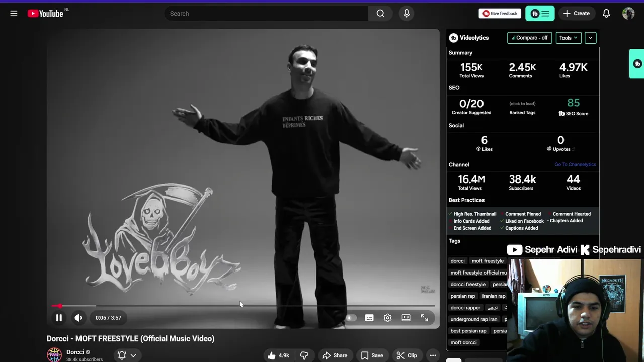This screenshot has width=644, height=362.
Task: Seek video using the progress bar
Action: (x=244, y=306)
